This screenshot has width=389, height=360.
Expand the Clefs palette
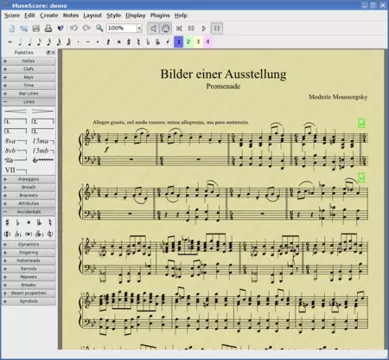[29, 69]
